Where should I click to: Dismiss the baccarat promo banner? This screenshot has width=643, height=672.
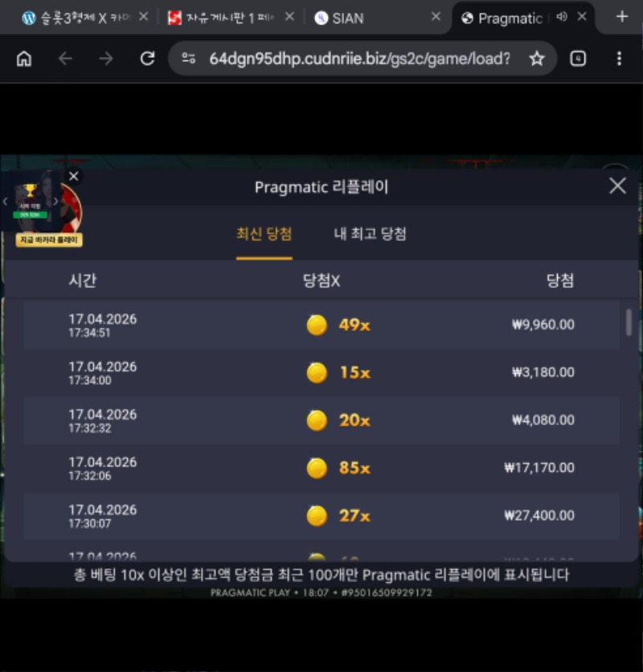click(x=74, y=176)
